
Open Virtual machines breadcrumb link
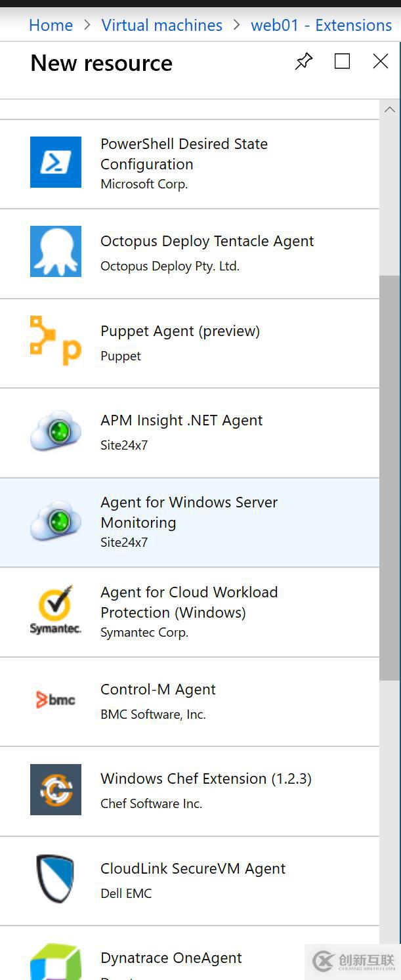[161, 26]
